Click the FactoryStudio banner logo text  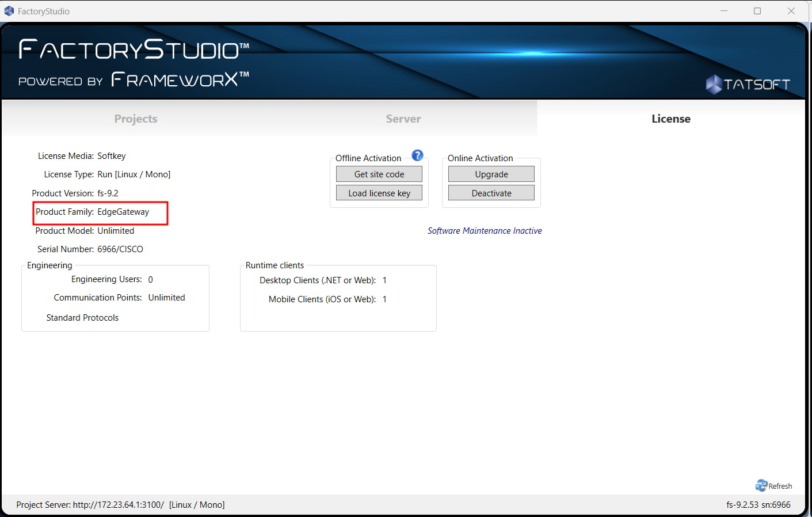pyautogui.click(x=134, y=50)
